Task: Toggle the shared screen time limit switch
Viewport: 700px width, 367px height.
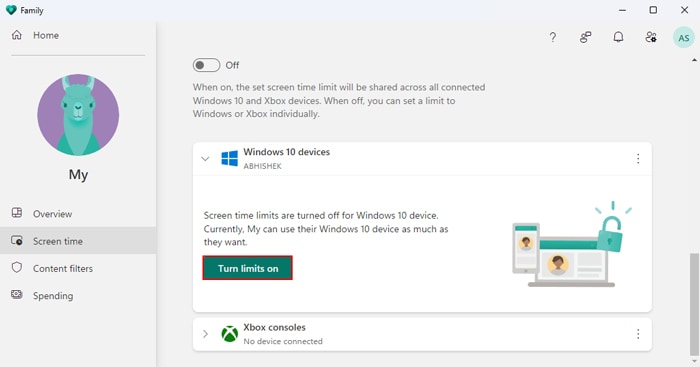Action: 206,65
